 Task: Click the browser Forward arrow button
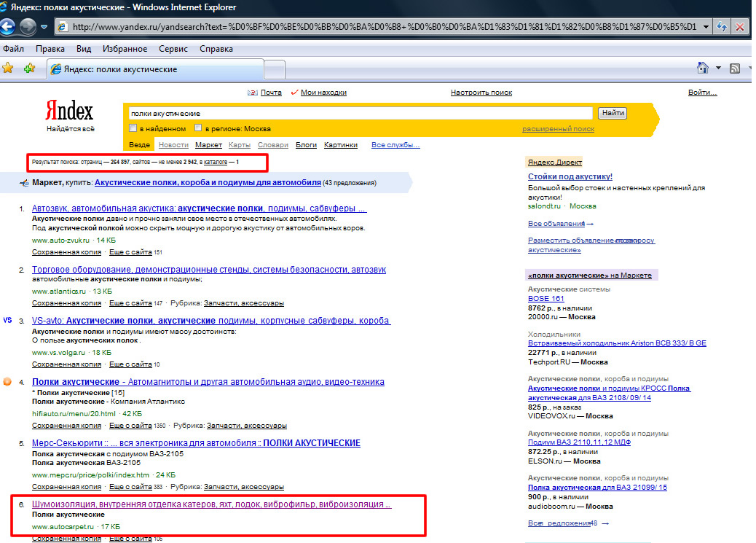click(x=28, y=27)
